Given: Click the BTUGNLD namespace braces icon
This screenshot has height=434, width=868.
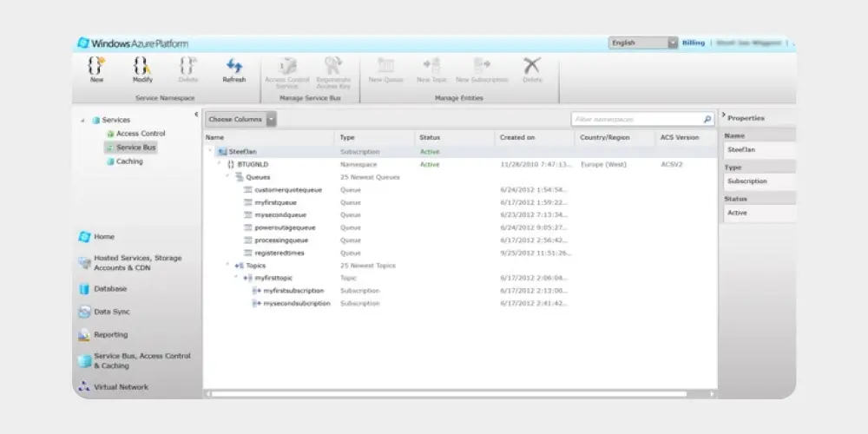Looking at the screenshot, I should click(x=232, y=164).
